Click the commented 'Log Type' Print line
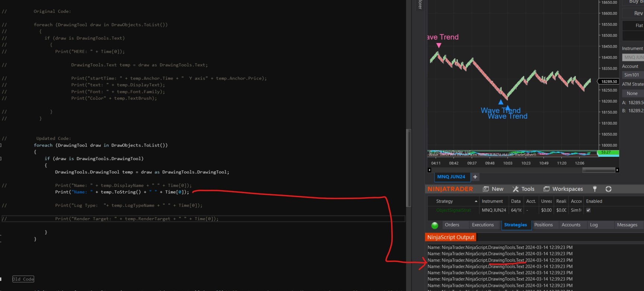 pyautogui.click(x=129, y=205)
